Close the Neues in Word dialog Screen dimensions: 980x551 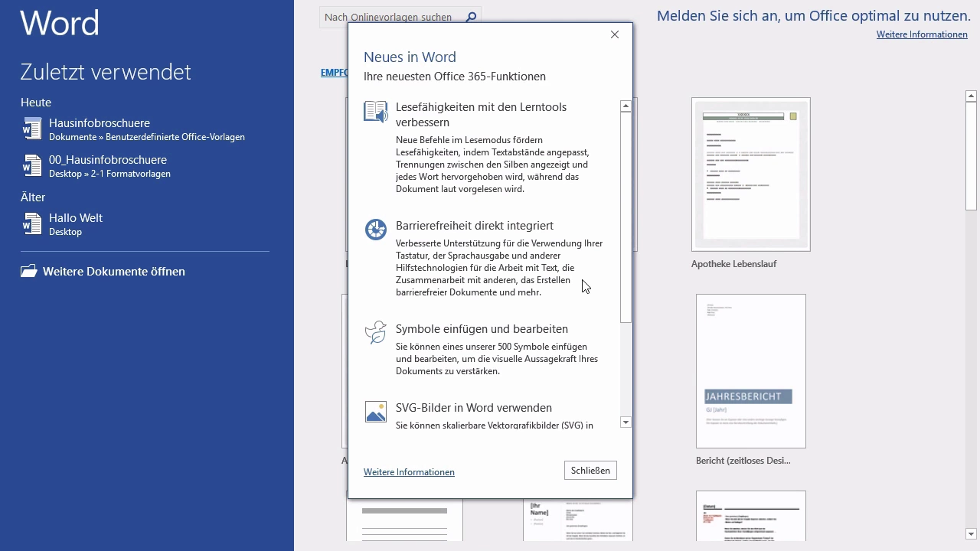click(614, 34)
